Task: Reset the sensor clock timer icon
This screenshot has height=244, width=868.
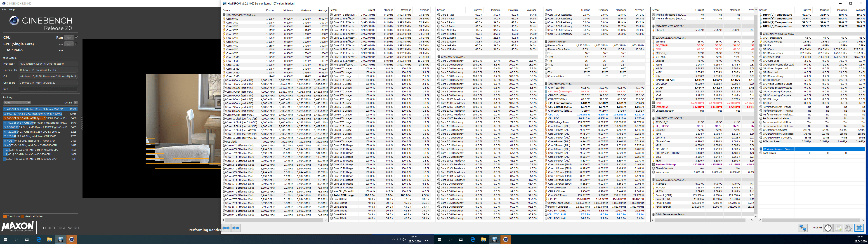Action: (x=828, y=228)
